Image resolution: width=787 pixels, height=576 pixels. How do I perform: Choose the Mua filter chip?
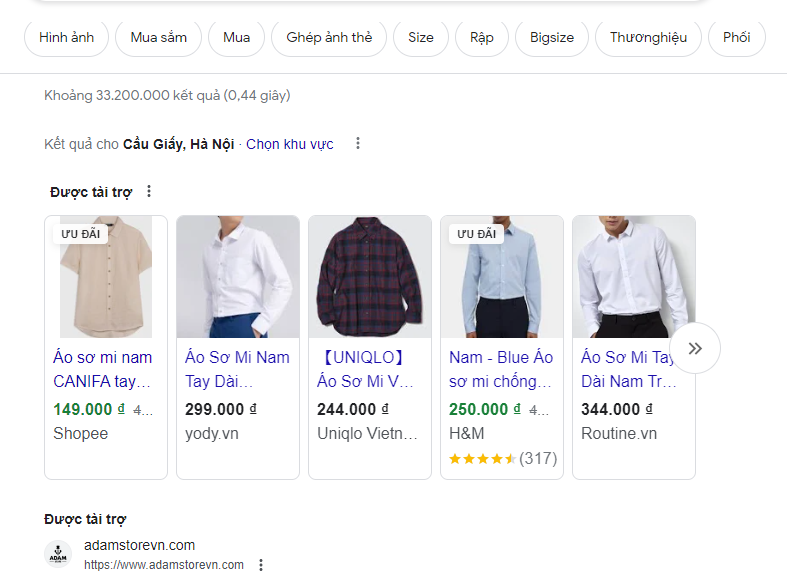(236, 38)
